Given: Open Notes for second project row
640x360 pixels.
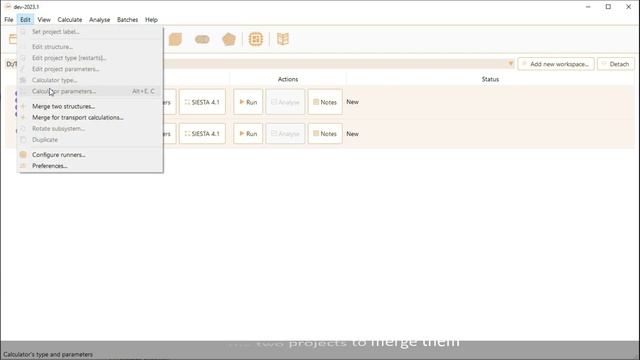Looking at the screenshot, I should 325,133.
